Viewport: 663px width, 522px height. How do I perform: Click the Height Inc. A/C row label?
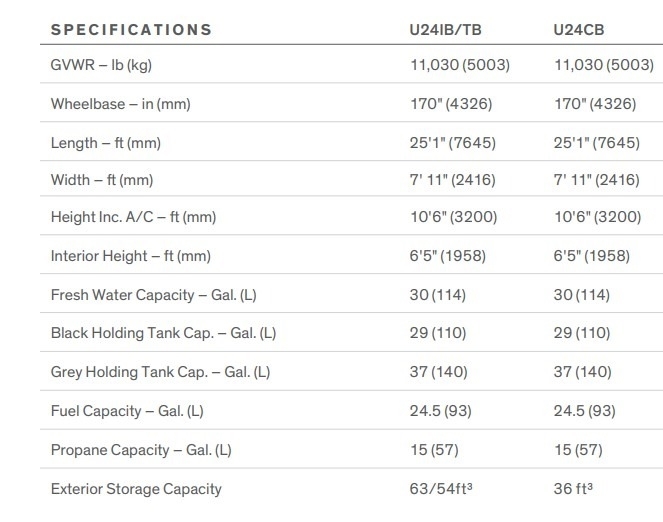click(x=132, y=218)
